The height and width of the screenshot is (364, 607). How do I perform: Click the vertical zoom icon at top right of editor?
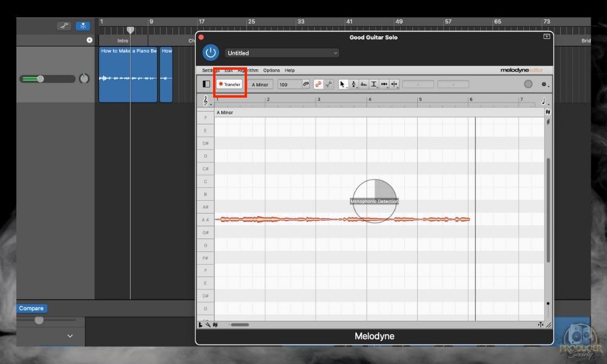tap(548, 112)
